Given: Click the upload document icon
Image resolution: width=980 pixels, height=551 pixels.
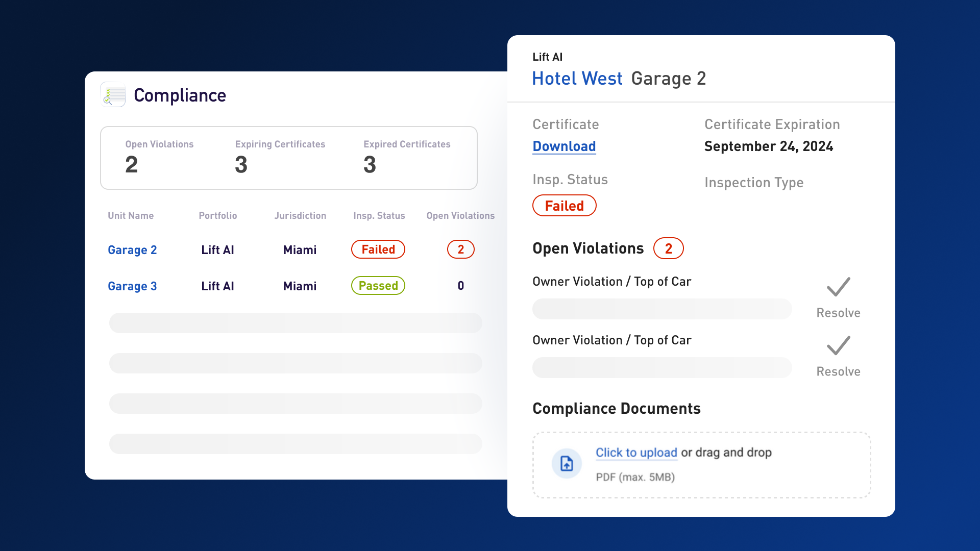Looking at the screenshot, I should [567, 463].
